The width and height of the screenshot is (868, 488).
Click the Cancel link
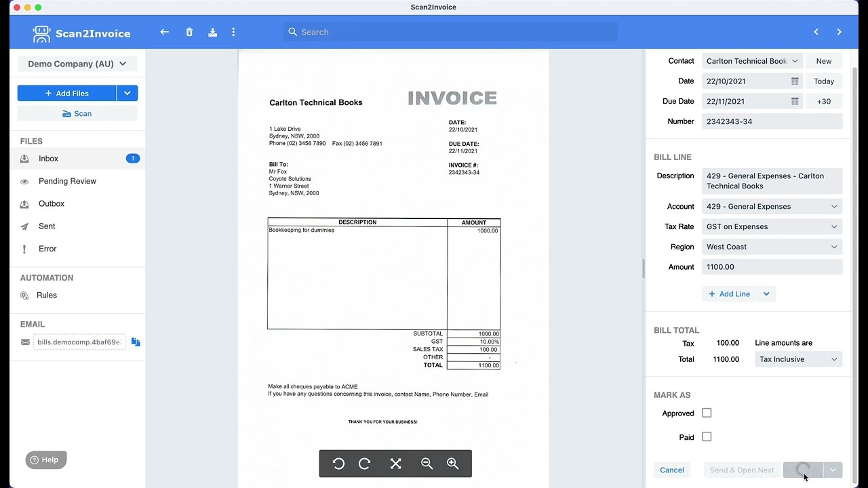click(x=672, y=470)
